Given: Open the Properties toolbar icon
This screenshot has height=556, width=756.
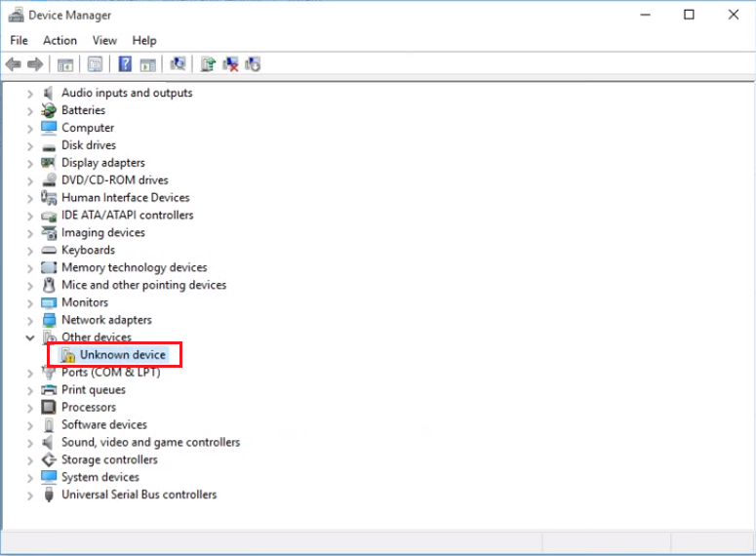Looking at the screenshot, I should 95,64.
